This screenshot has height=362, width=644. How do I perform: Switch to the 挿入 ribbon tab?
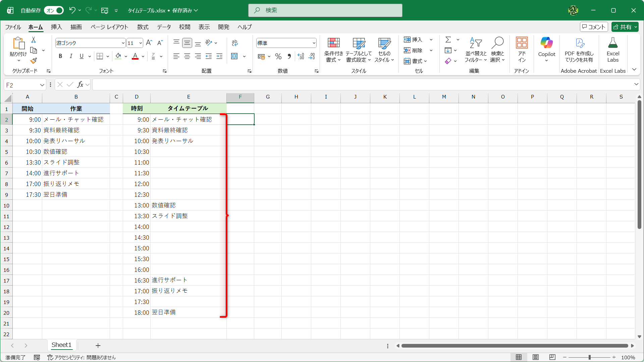(56, 27)
